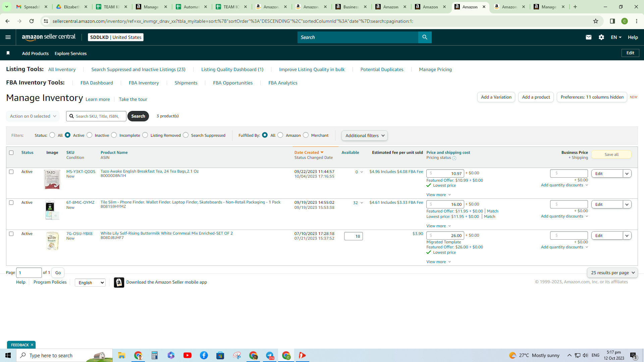Click the Pricing status info icon

pos(454,158)
